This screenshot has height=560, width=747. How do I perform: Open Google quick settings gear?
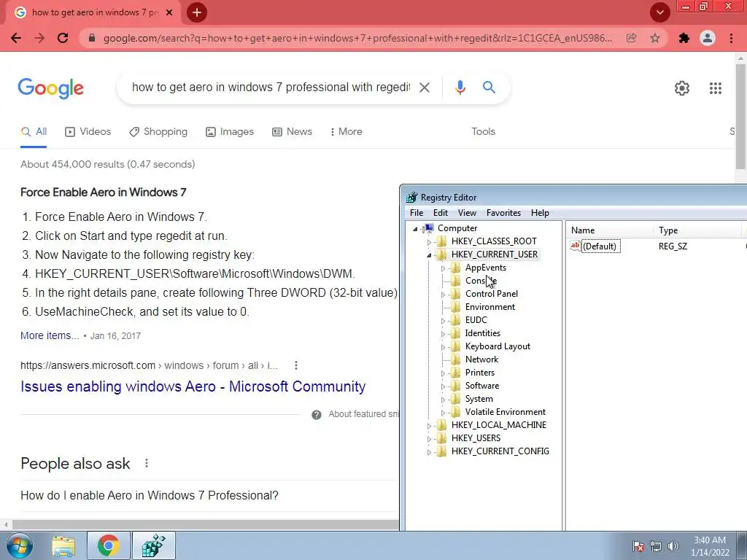(682, 88)
